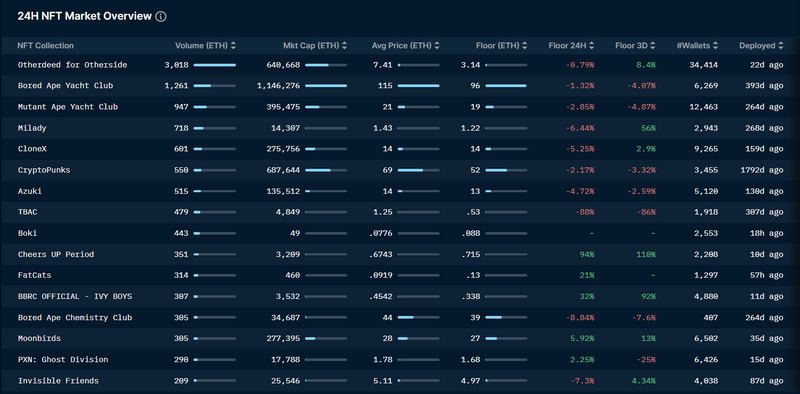The width and height of the screenshot is (800, 394).
Task: Select the Milady collection name
Action: [32, 128]
